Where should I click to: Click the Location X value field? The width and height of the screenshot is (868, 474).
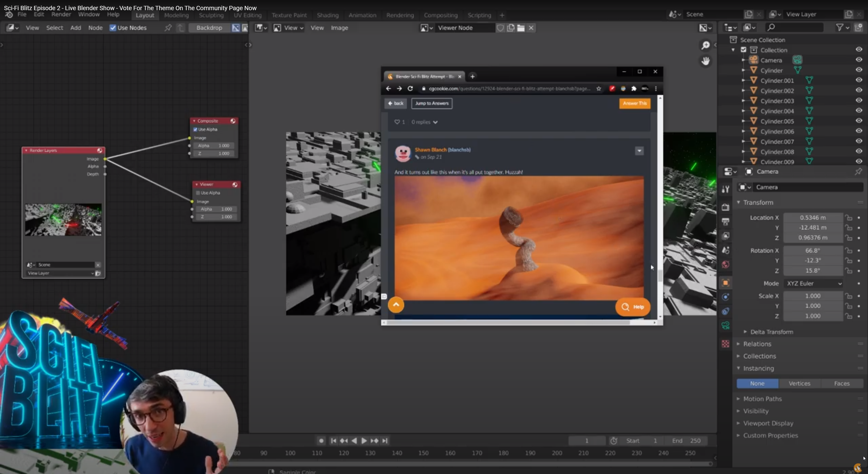(812, 218)
